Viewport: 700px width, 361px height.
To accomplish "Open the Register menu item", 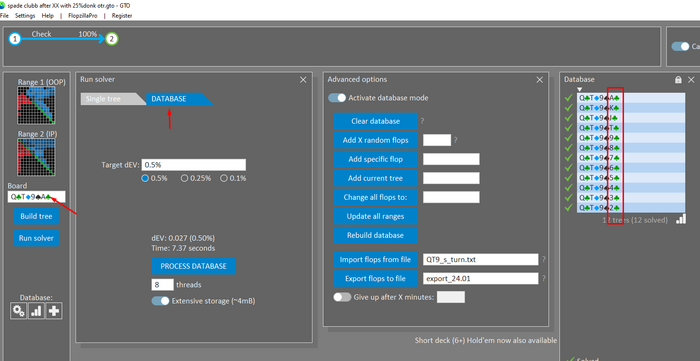I will click(x=122, y=16).
